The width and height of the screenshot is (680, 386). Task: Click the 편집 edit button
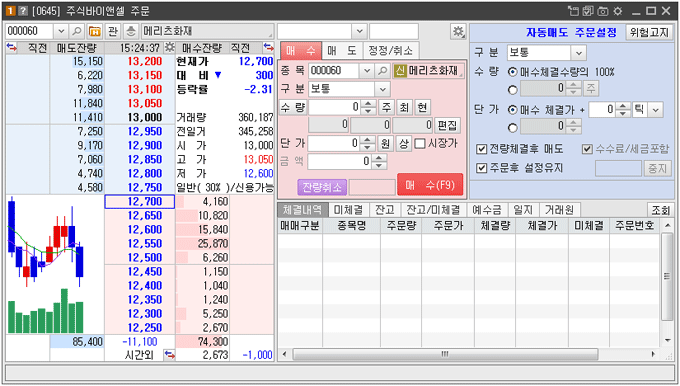tap(447, 125)
